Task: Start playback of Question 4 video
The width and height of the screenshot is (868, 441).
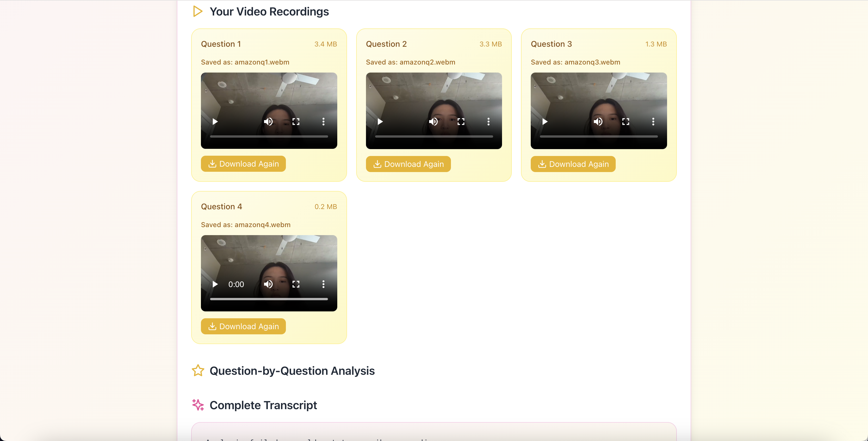Action: tap(215, 284)
